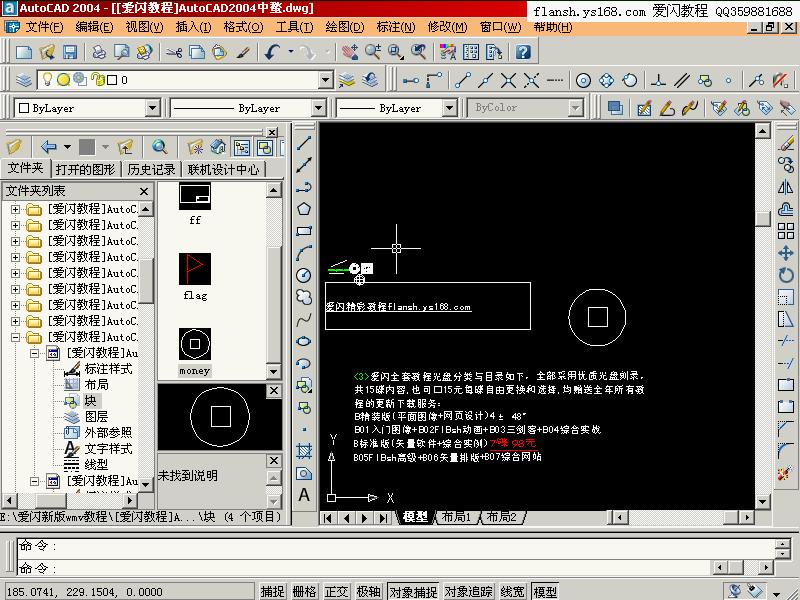Open the ByLayer linetype dropdown
Screen dimensions: 800x600
318,108
